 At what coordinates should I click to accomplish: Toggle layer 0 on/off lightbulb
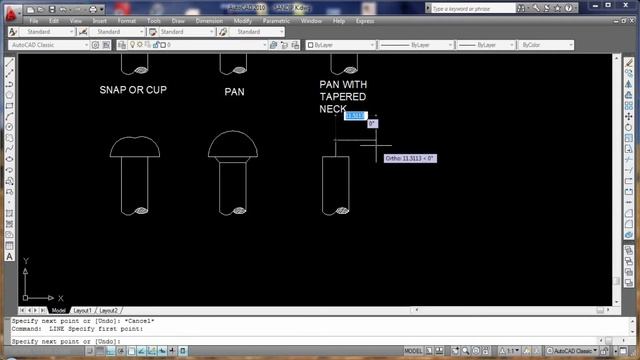click(x=133, y=45)
